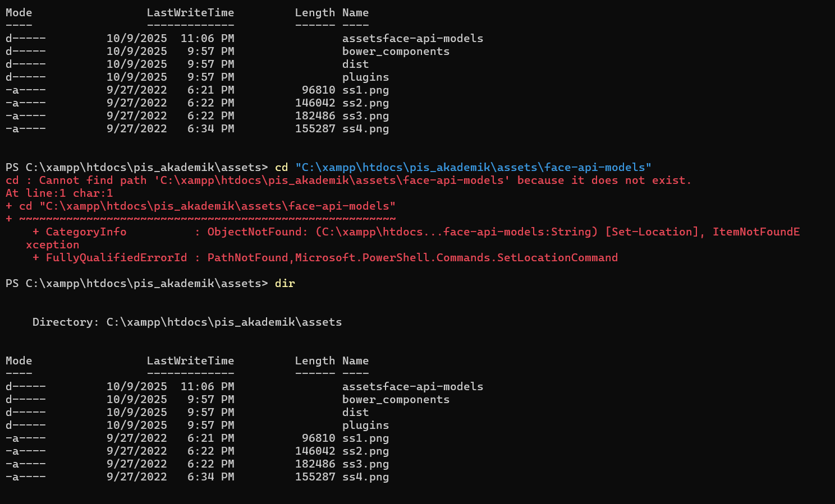The height and width of the screenshot is (504, 835).
Task: Click 'assetsface-api-models' in the listing after dir
Action: [412, 386]
